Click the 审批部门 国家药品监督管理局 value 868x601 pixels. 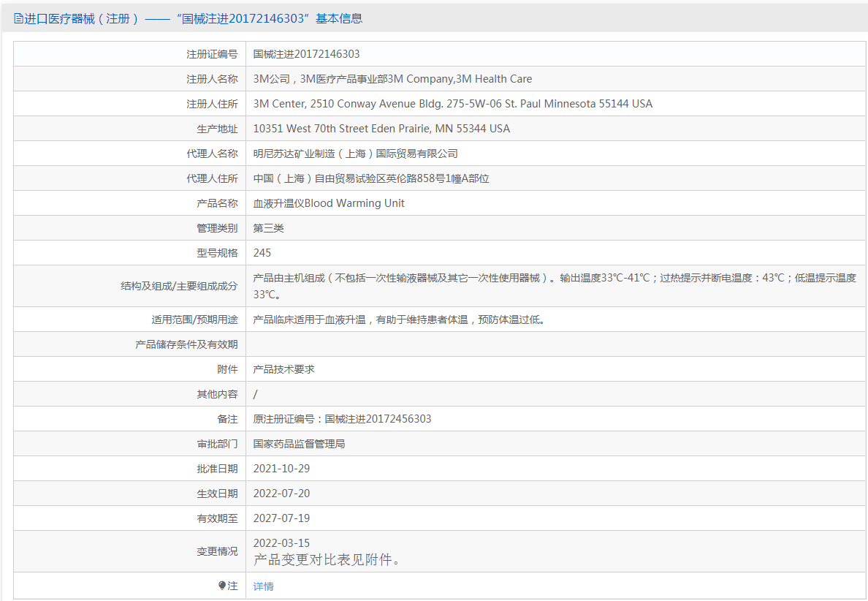pyautogui.click(x=299, y=445)
